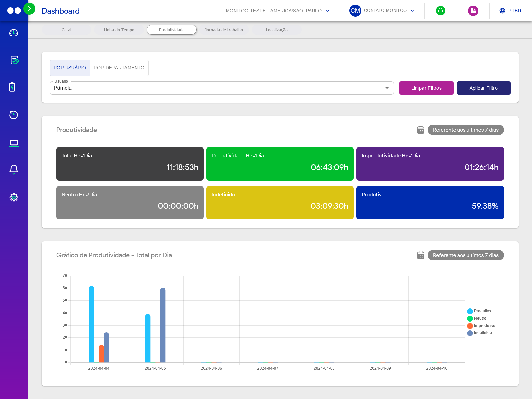
Task: Click the Limpar Filtros button
Action: [426, 88]
